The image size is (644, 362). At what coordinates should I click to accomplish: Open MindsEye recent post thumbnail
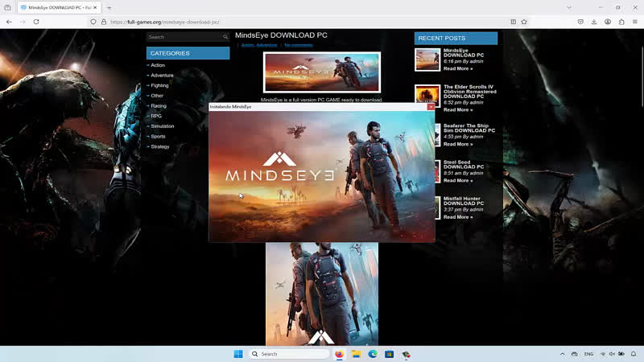[x=427, y=60]
